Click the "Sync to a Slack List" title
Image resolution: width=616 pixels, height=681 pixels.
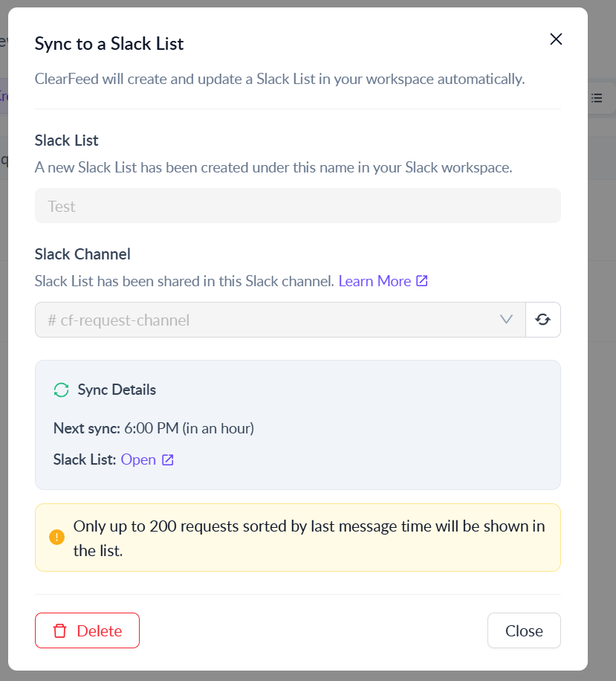click(109, 43)
